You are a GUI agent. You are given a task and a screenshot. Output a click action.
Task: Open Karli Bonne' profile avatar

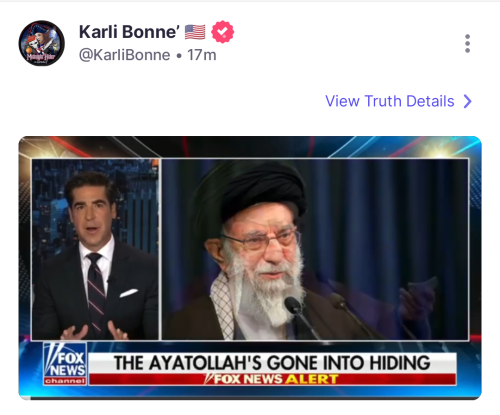pyautogui.click(x=42, y=43)
